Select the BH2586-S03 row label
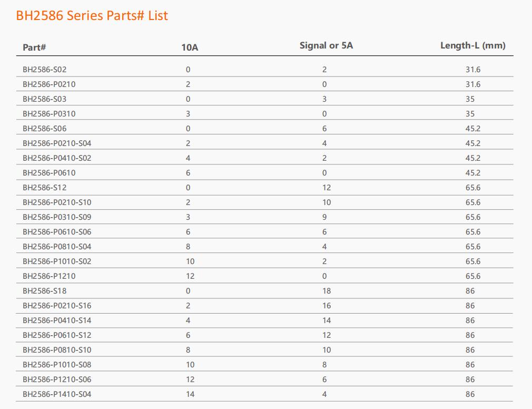532x409 pixels. tap(44, 99)
